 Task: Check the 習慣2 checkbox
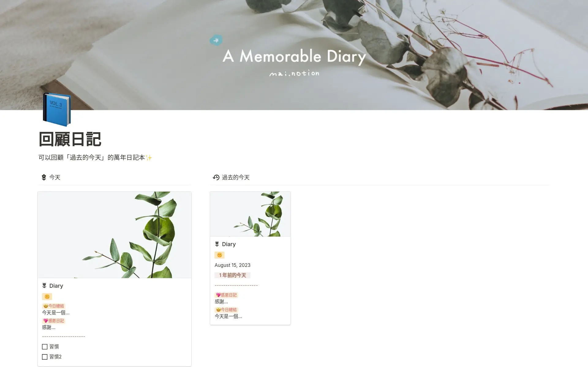point(45,357)
